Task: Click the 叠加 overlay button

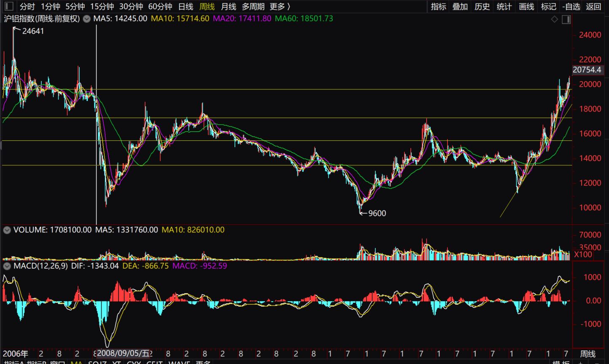Action: pos(460,6)
